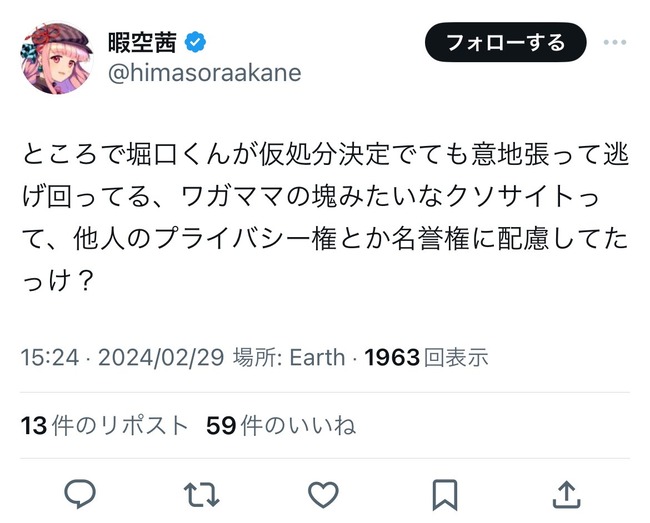Click the 2024/02/29 date
Viewport: 650px width, 523px height.
coord(159,357)
